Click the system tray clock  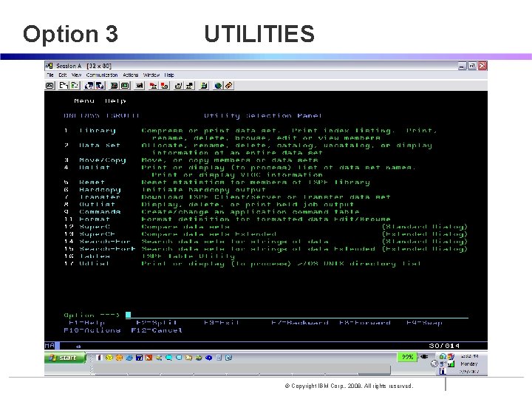tap(469, 364)
